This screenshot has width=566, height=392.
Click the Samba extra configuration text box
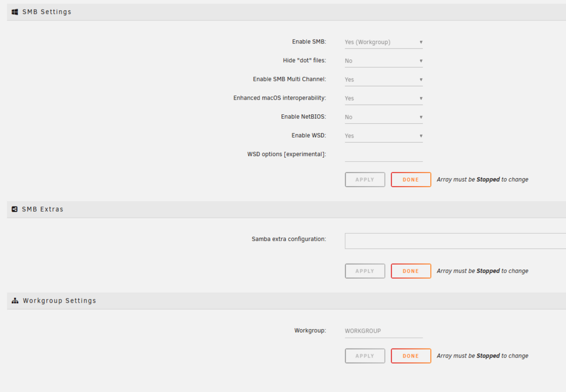point(455,241)
